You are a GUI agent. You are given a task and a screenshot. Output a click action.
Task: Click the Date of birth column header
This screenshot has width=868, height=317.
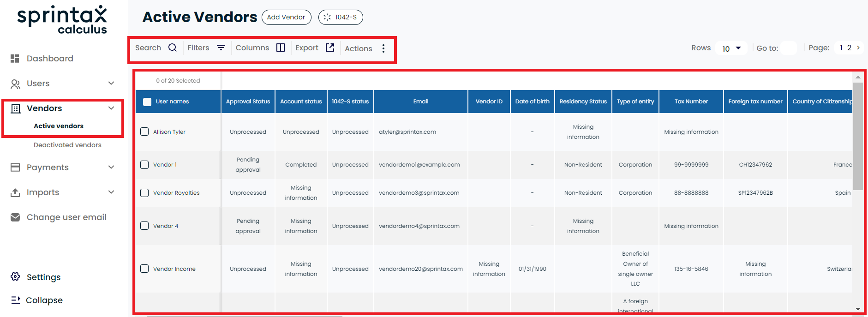click(533, 102)
